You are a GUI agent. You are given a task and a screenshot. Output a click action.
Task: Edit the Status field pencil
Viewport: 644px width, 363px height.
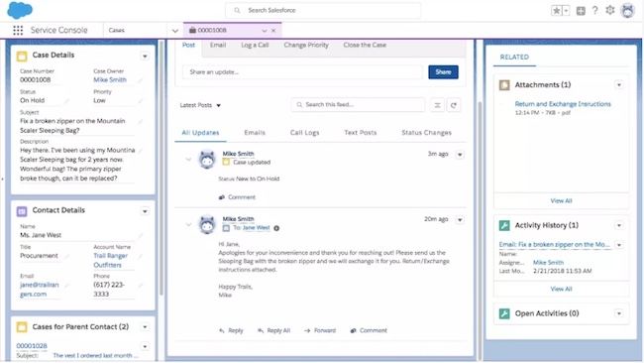coord(67,101)
